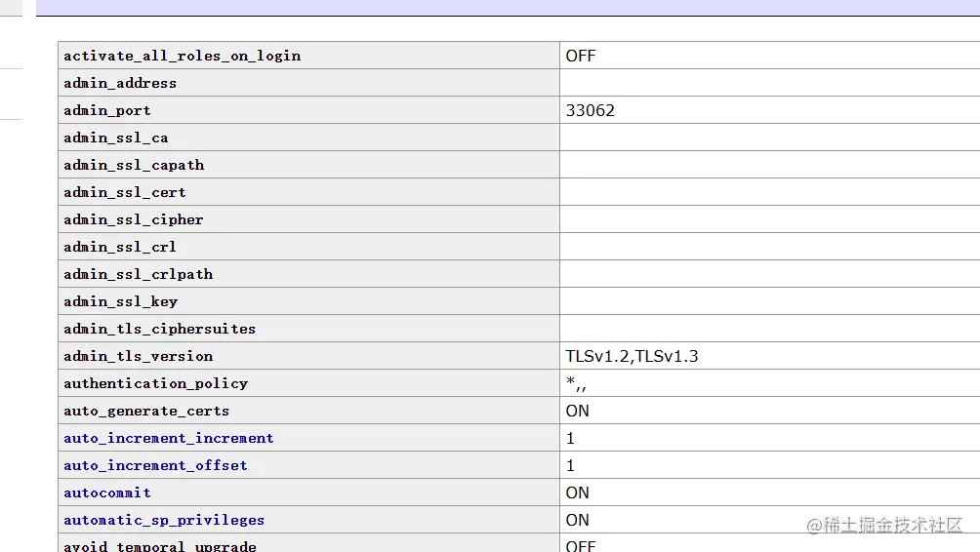Select the auto_generate_certs variable name
Image resolution: width=980 pixels, height=552 pixels.
(146, 411)
